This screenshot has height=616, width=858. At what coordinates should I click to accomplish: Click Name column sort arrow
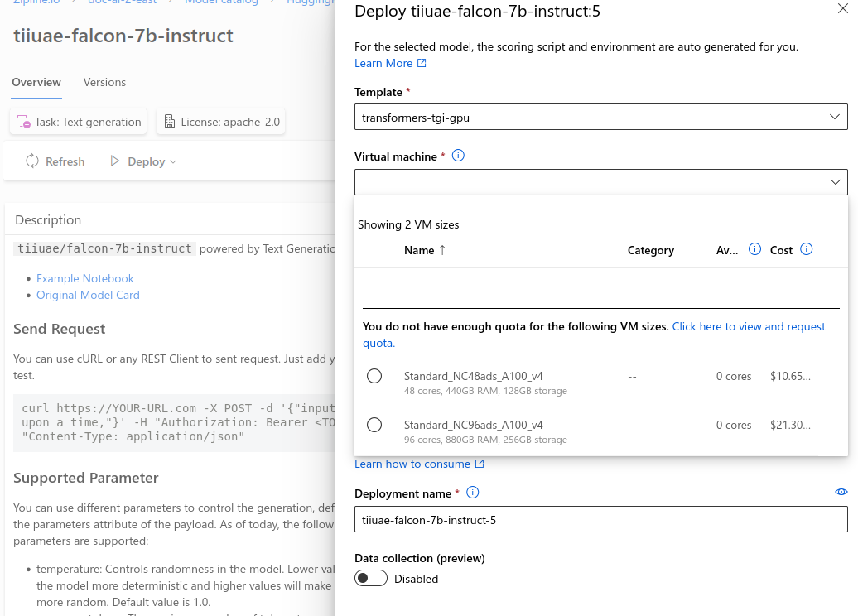442,250
